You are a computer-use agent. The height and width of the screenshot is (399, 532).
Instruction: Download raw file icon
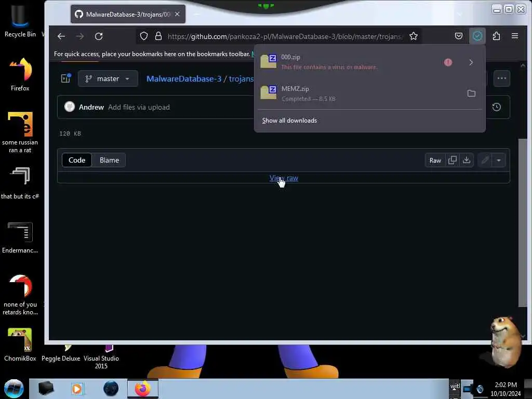(x=467, y=160)
